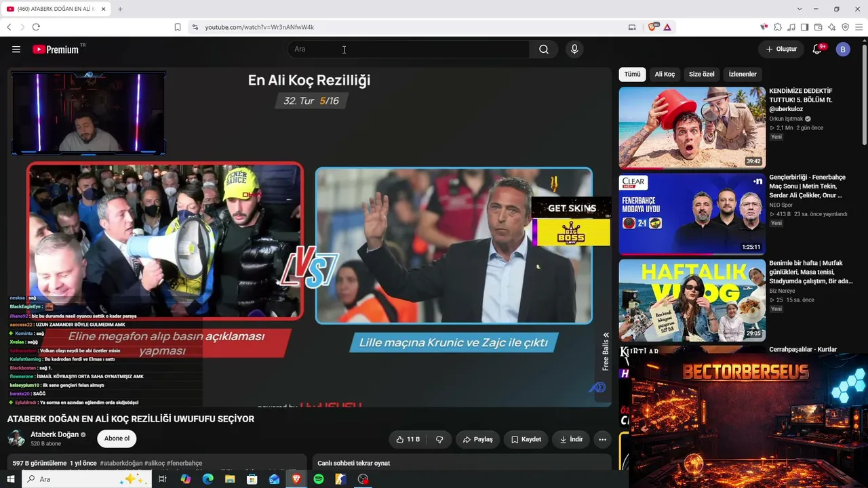
Task: Open the Haftalık Vlog video thumbnail
Action: pos(692,300)
